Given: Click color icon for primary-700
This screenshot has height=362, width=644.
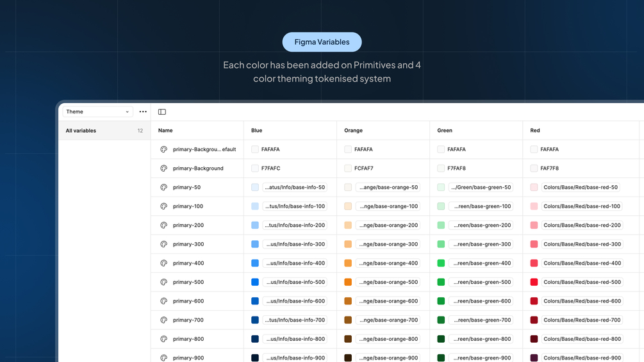Looking at the screenshot, I should coord(164,320).
